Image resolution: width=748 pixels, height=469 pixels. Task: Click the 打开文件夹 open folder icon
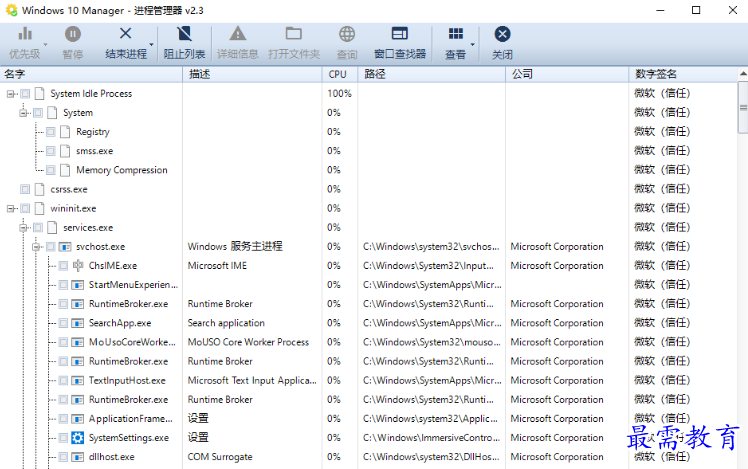(x=293, y=34)
